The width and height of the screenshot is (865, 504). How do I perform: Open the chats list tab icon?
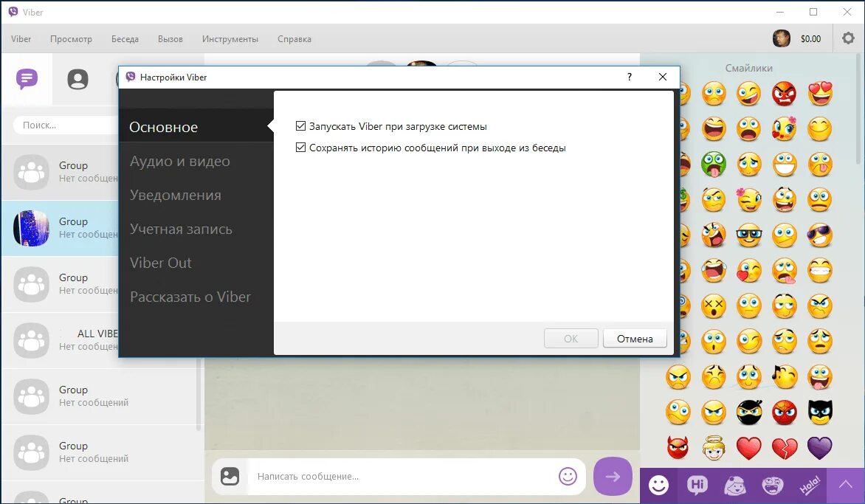27,79
